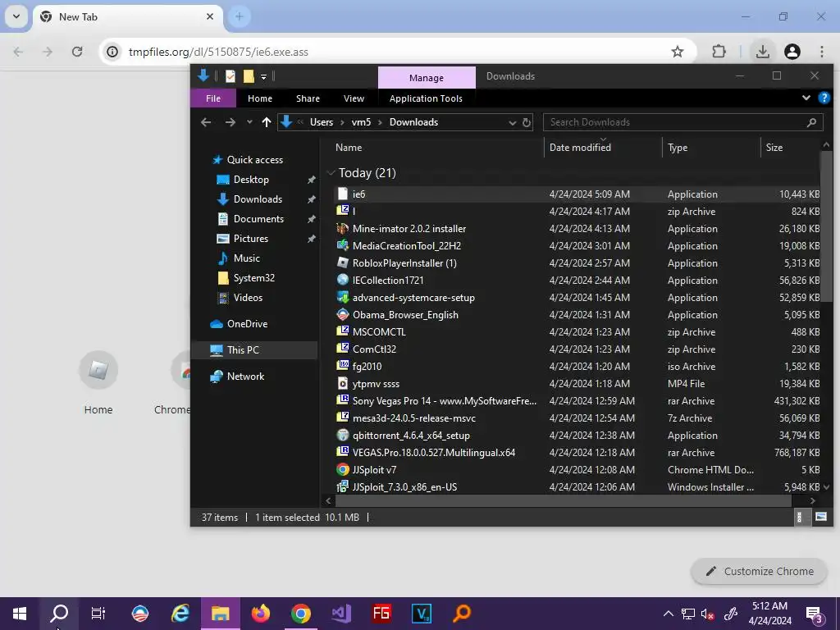Switch to the Share ribbon tab
This screenshot has height=630, width=840.
[308, 98]
